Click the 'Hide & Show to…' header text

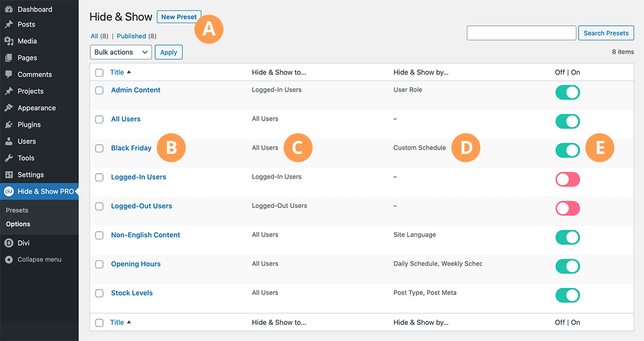pos(279,72)
